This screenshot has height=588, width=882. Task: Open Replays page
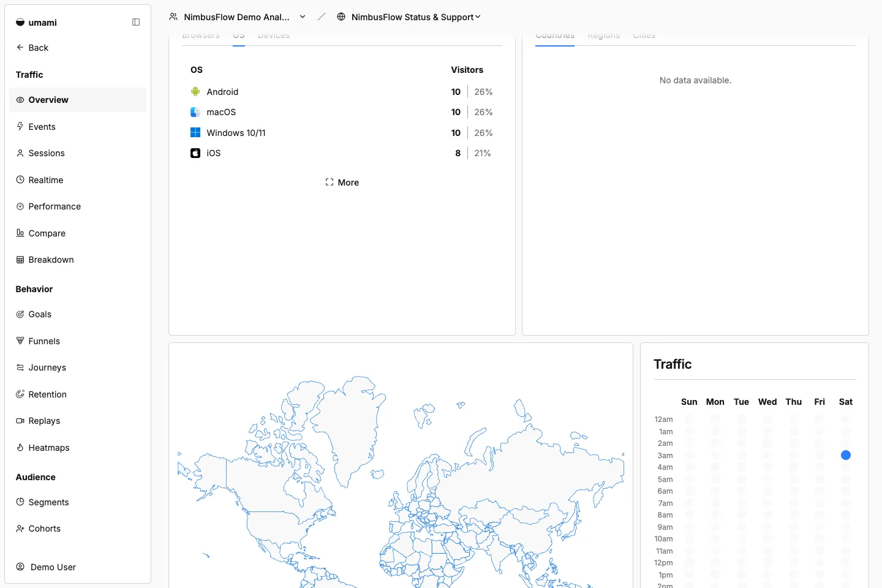pyautogui.click(x=78, y=421)
